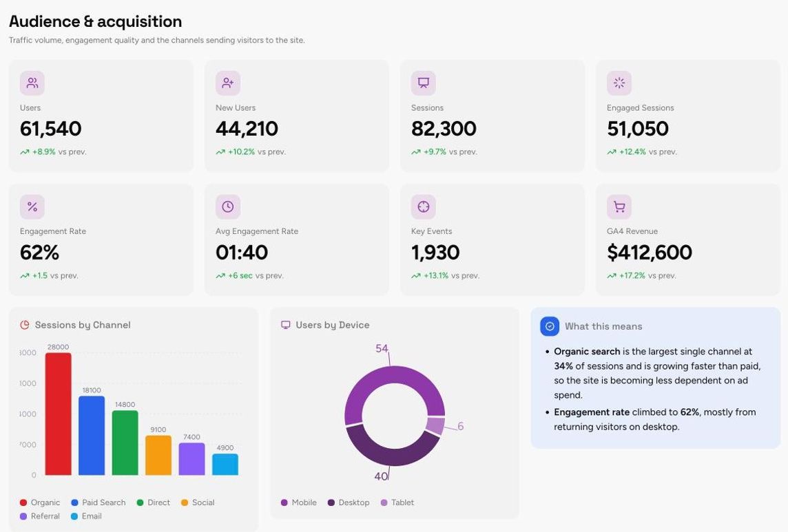
Task: Toggle the Referral legend item
Action: coord(40,516)
